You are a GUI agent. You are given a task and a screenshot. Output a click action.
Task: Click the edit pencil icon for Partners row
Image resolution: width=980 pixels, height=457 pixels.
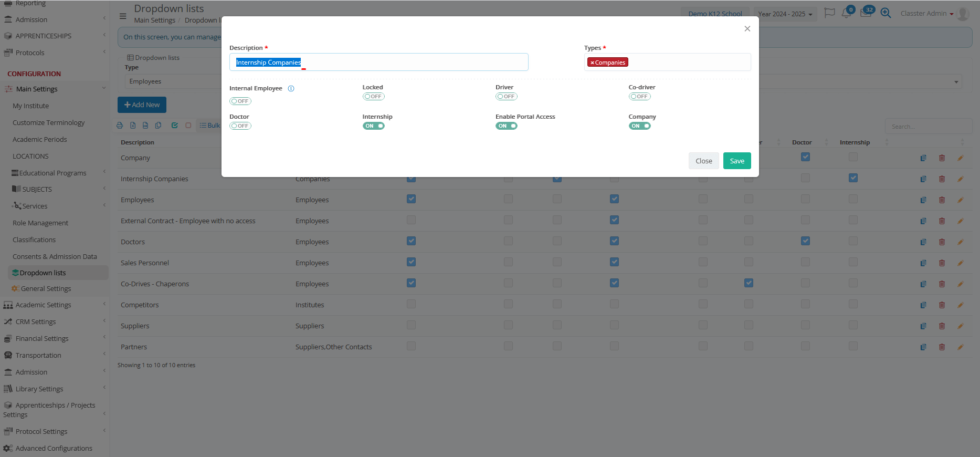tap(960, 347)
